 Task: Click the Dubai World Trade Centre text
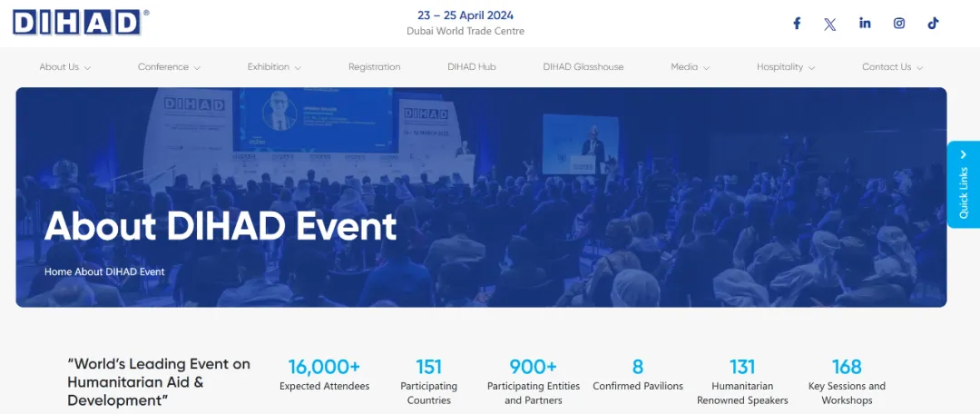click(465, 31)
